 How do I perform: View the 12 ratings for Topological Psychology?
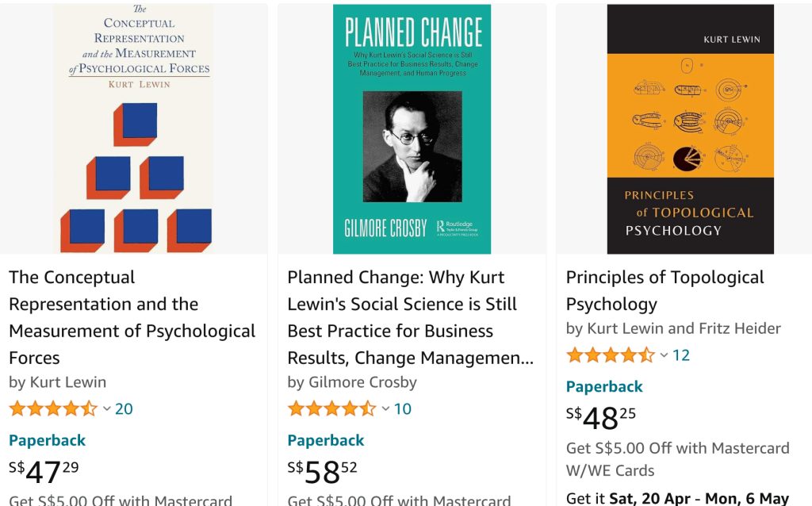tap(681, 355)
